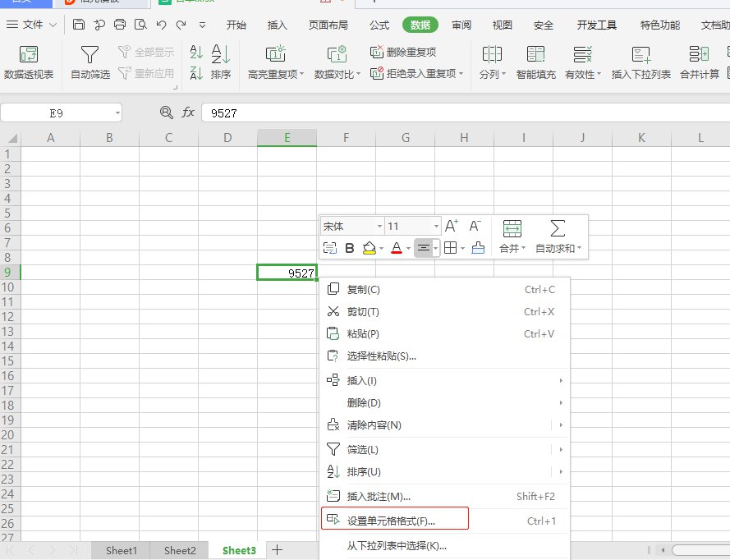
Task: Sort descending with the Z-A icon
Action: tap(196, 73)
